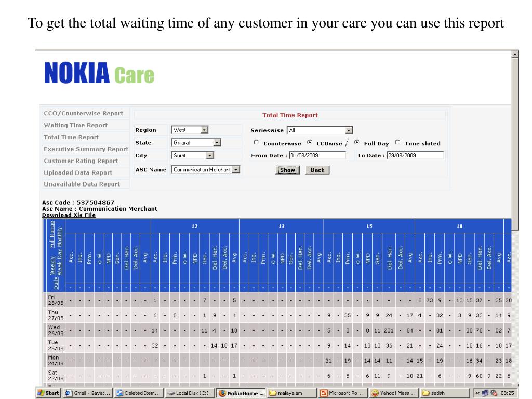This screenshot has height=399, width=532.
Task: Click the Tue 25/08 row label
Action: coord(56,345)
